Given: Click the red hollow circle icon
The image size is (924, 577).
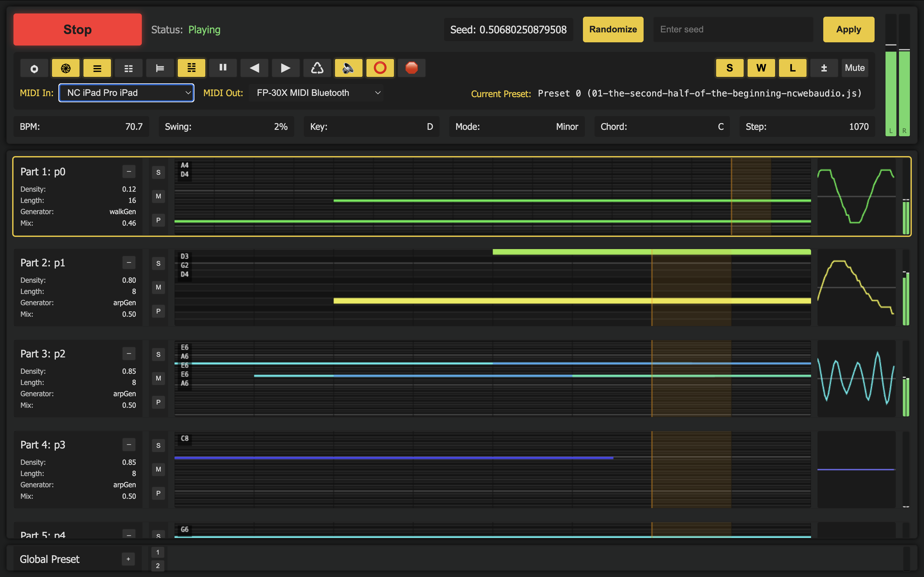Looking at the screenshot, I should 380,68.
